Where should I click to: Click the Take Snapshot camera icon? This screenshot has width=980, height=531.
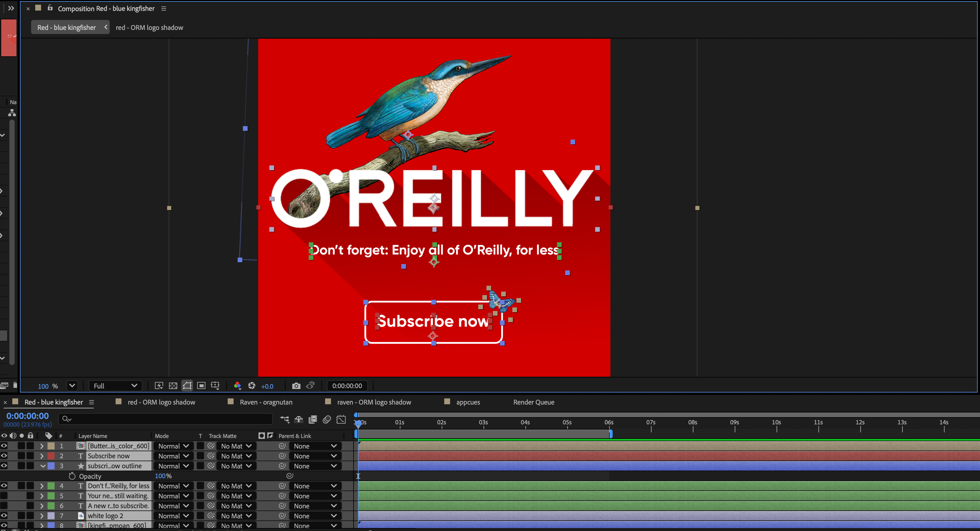[x=296, y=386]
